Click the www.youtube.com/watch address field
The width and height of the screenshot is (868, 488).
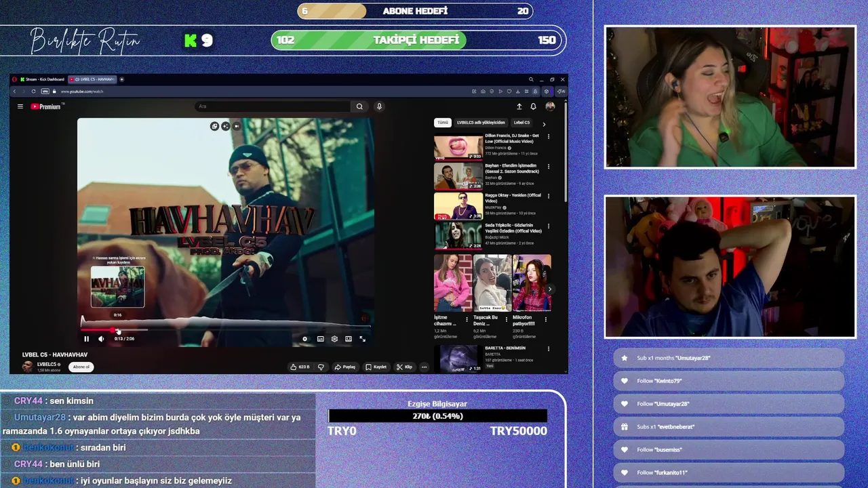[82, 91]
